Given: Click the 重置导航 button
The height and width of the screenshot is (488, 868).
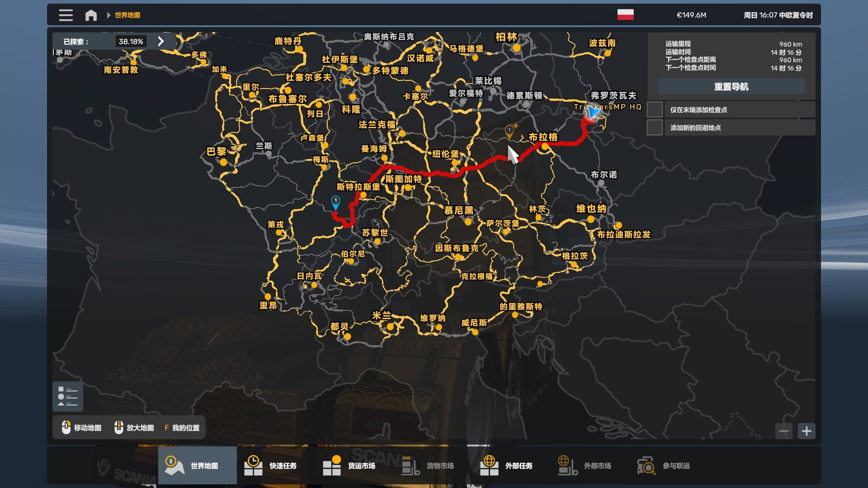Looking at the screenshot, I should coord(731,86).
